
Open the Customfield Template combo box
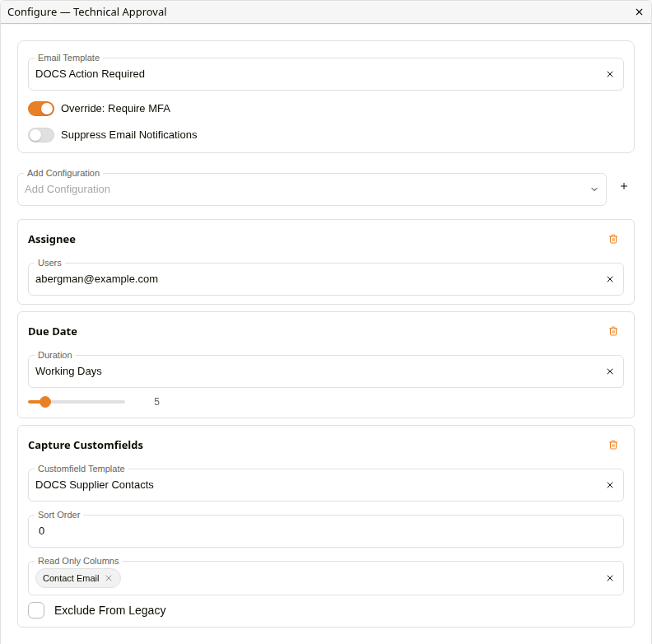click(x=316, y=485)
